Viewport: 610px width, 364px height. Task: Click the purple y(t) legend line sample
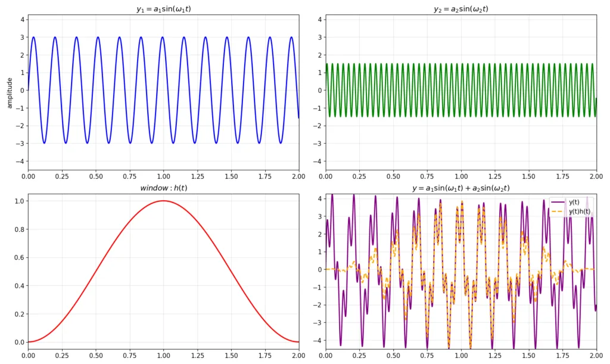tap(556, 202)
